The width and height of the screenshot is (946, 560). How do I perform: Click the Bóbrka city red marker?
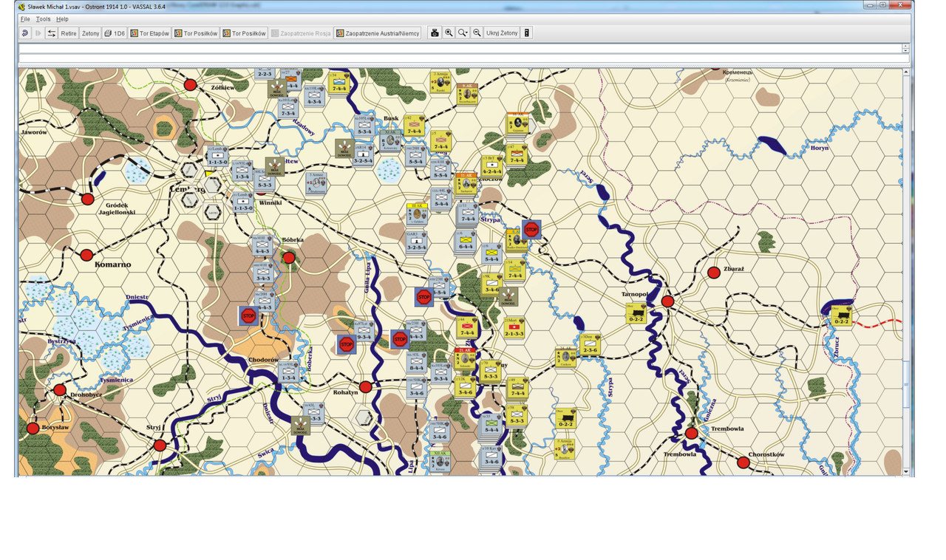(289, 258)
